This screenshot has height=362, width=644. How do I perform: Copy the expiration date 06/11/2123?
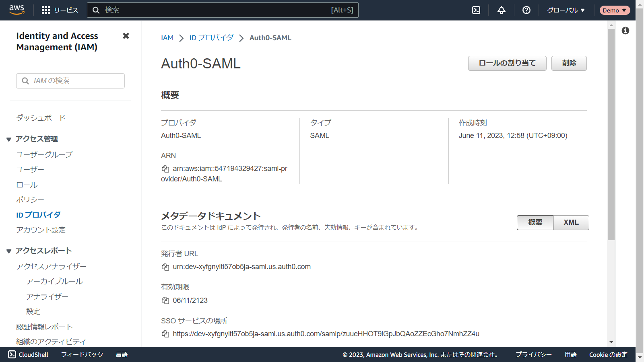[165, 300]
